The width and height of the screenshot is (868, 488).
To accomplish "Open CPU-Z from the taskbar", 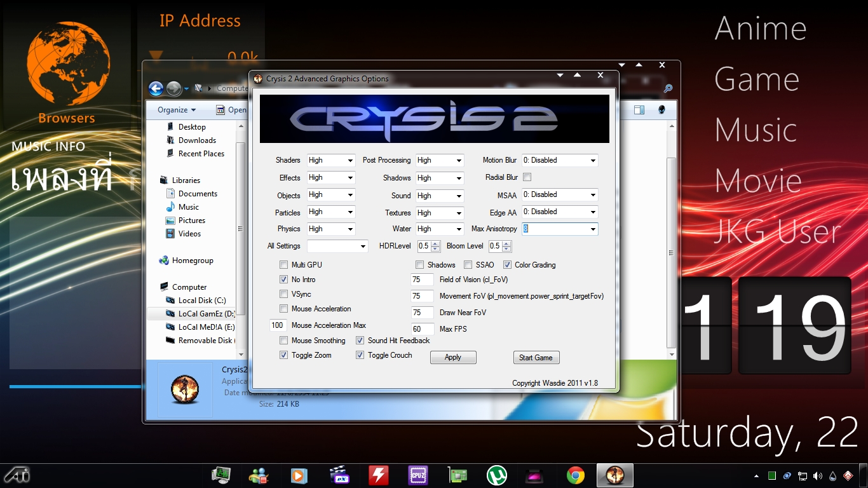I will [x=417, y=475].
